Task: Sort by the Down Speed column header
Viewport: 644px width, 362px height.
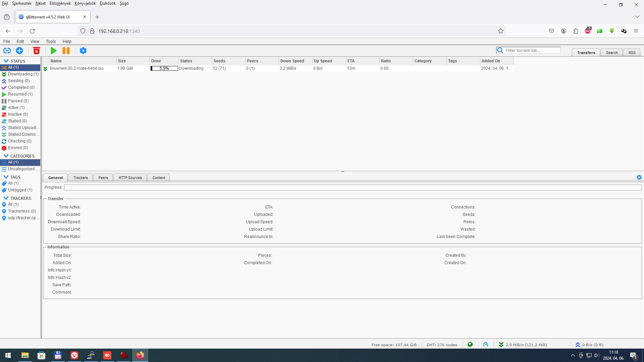Action: point(292,61)
